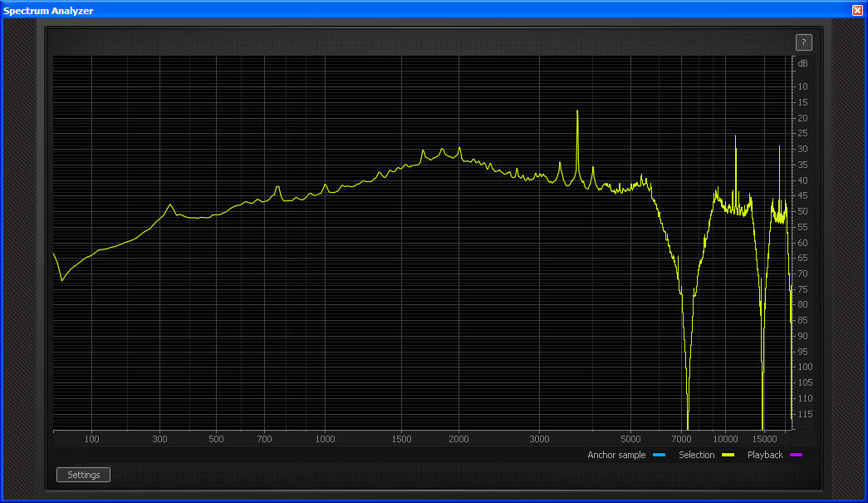Click the Anchor sample legend label
The height and width of the screenshot is (503, 868).
(x=616, y=455)
